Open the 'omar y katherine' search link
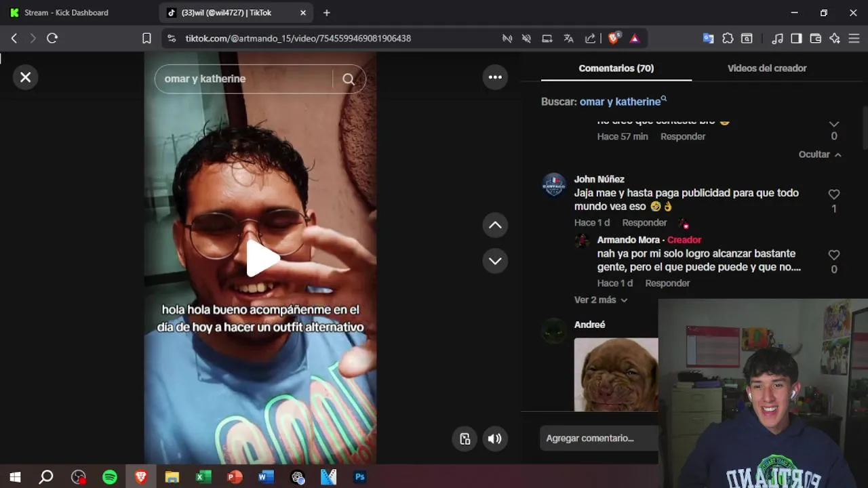868x488 pixels. [623, 102]
